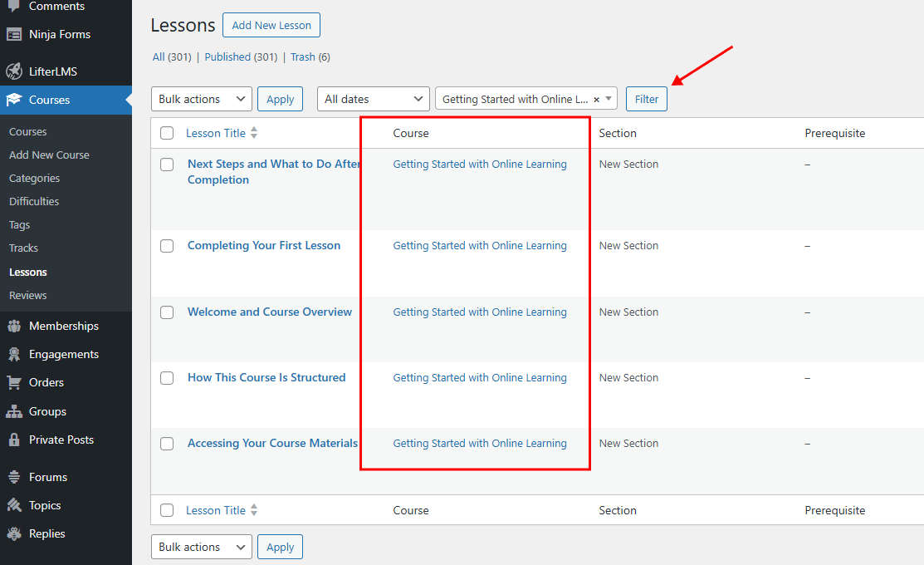This screenshot has height=565, width=924.
Task: Open the course filter combo box
Action: click(x=515, y=99)
